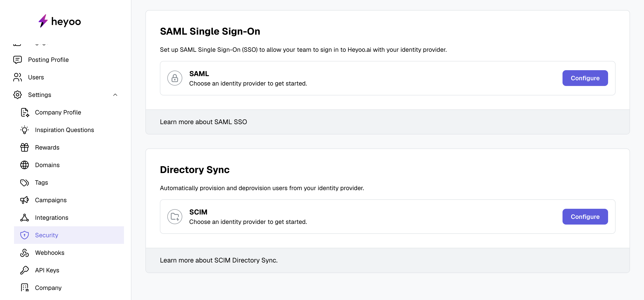The width and height of the screenshot is (644, 300).
Task: Click the Settings gear icon
Action: [x=18, y=95]
